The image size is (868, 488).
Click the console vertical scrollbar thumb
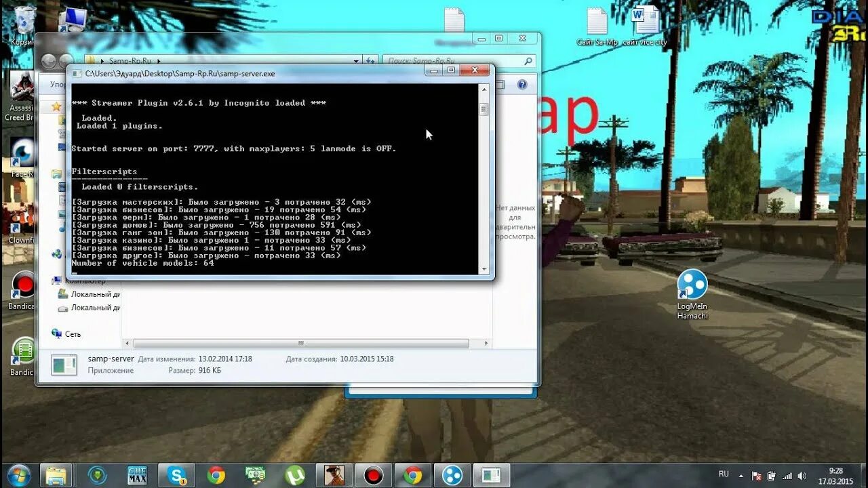click(484, 109)
